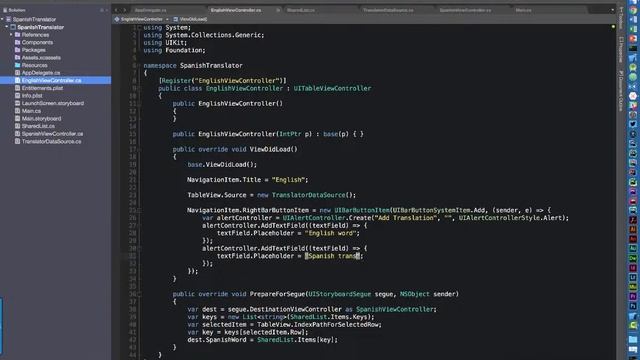Navigate forward in editor history
Screen dimensions: 640x360
pyautogui.click(x=125, y=10)
